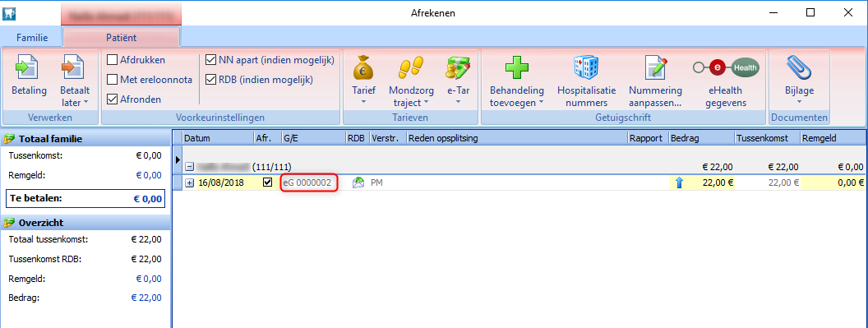
Task: Open the Bijlage dropdown arrow
Action: coord(798,102)
